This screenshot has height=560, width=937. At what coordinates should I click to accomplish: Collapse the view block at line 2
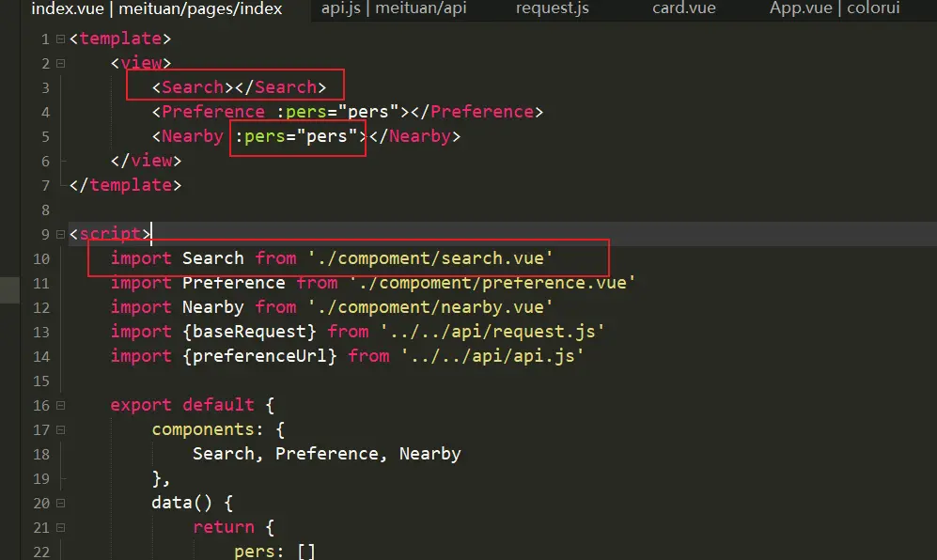60,63
